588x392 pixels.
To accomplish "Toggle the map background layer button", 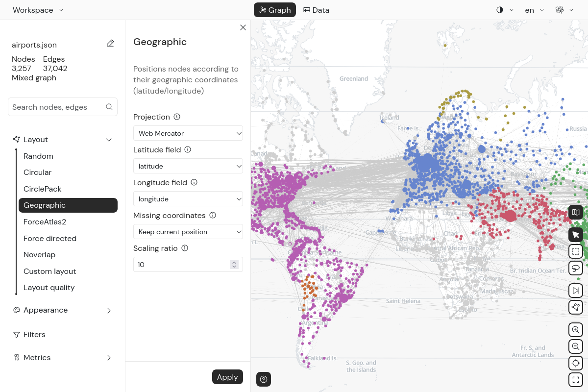I will click(x=576, y=212).
